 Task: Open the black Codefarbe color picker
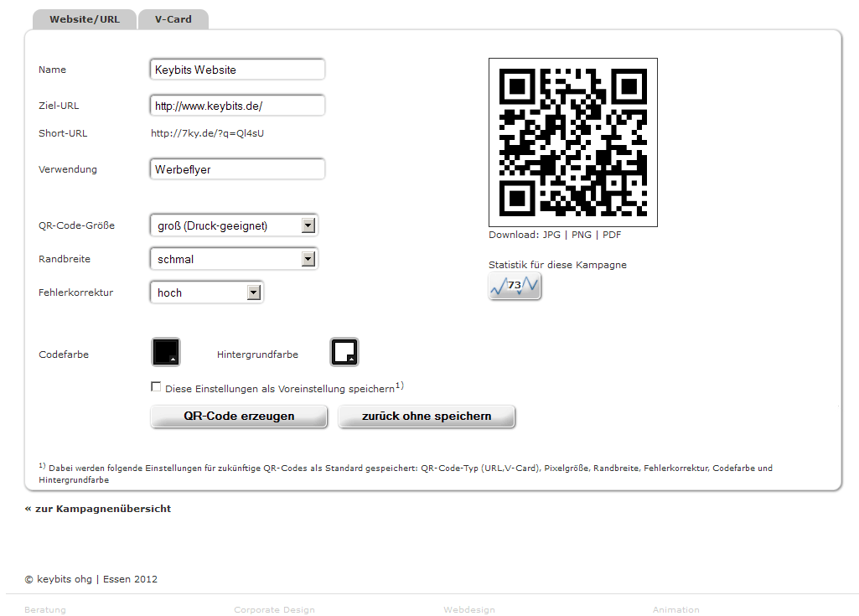pyautogui.click(x=165, y=352)
